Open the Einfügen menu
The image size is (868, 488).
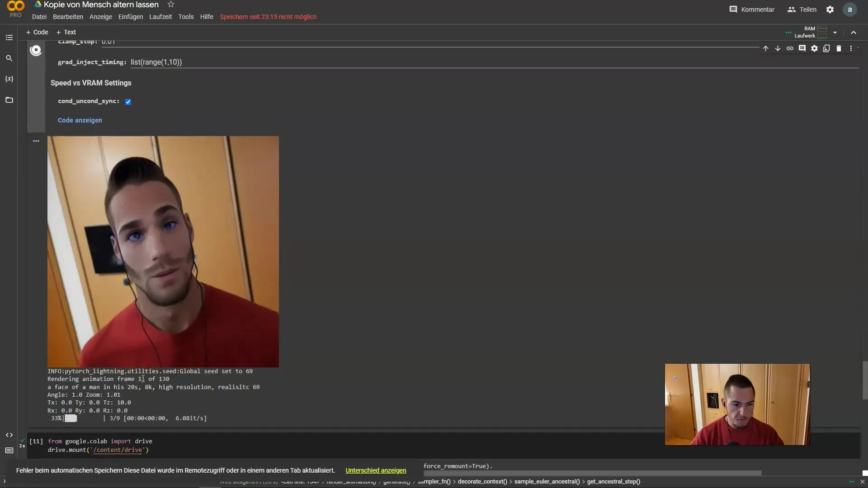coord(131,17)
